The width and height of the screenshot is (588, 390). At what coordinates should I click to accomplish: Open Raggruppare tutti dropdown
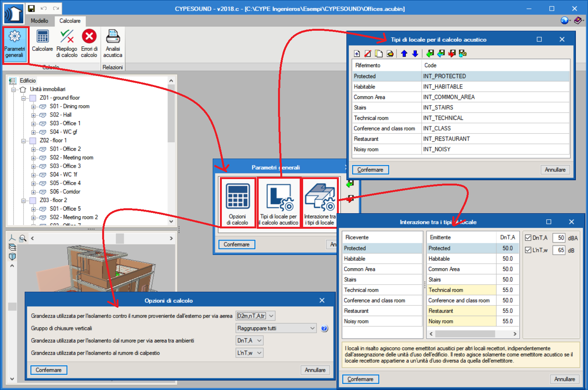[x=276, y=328]
